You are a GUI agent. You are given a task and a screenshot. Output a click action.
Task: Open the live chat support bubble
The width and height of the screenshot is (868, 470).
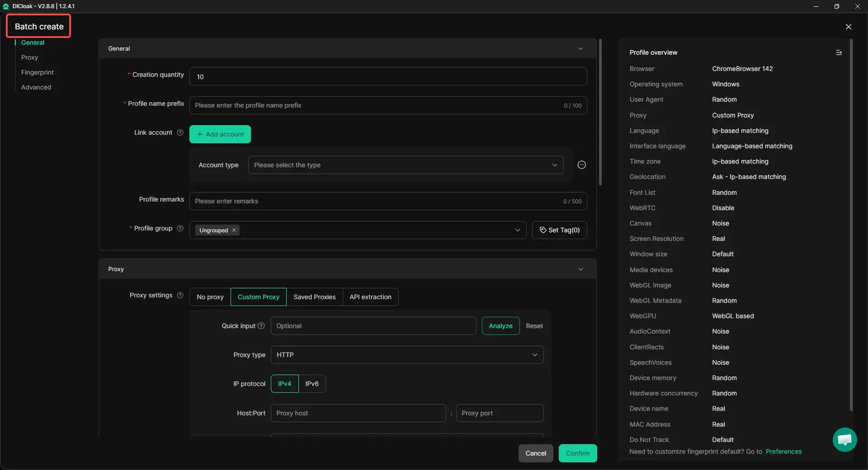click(x=844, y=439)
